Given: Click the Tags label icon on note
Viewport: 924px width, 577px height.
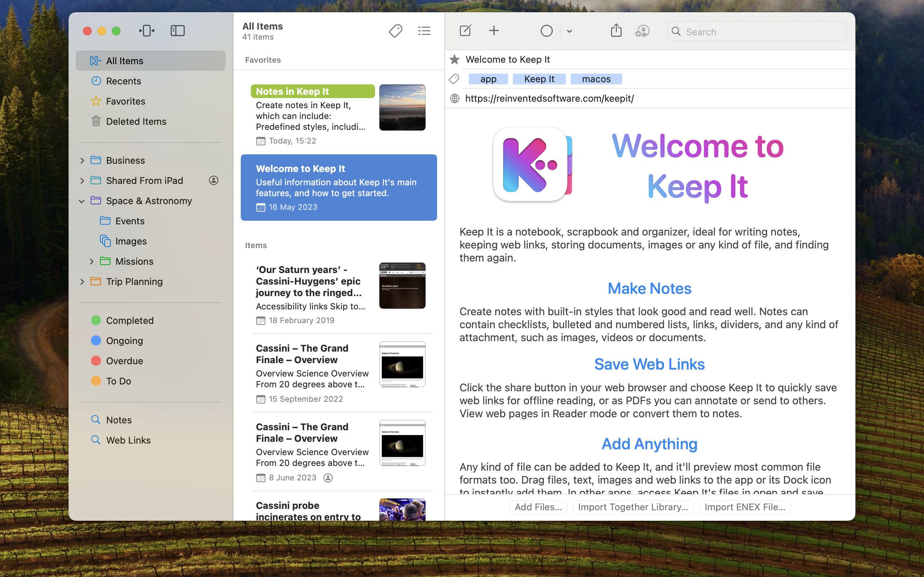Looking at the screenshot, I should coord(454,79).
